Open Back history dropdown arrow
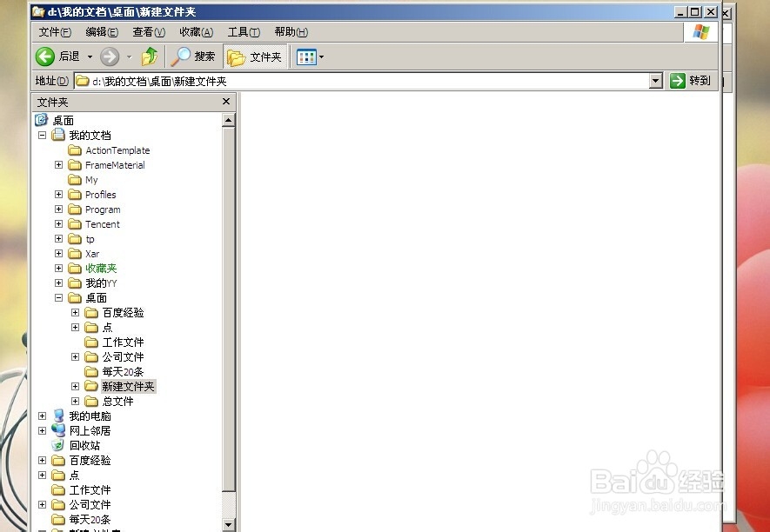Screen dimensions: 770x532 click(90, 57)
